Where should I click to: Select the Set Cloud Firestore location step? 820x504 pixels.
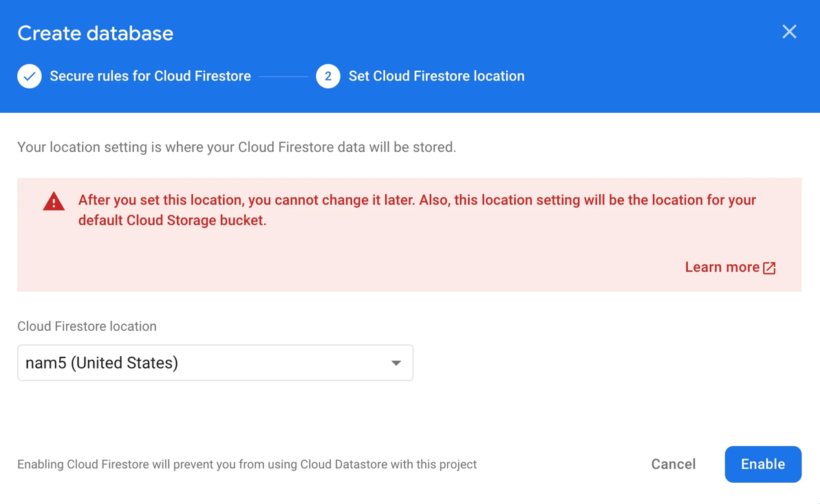pyautogui.click(x=436, y=76)
